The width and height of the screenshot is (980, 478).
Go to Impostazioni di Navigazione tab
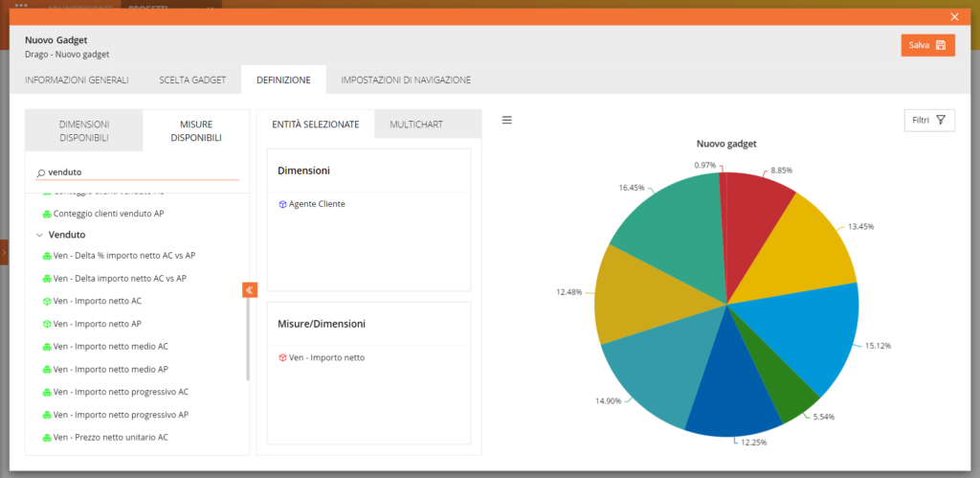click(x=406, y=80)
